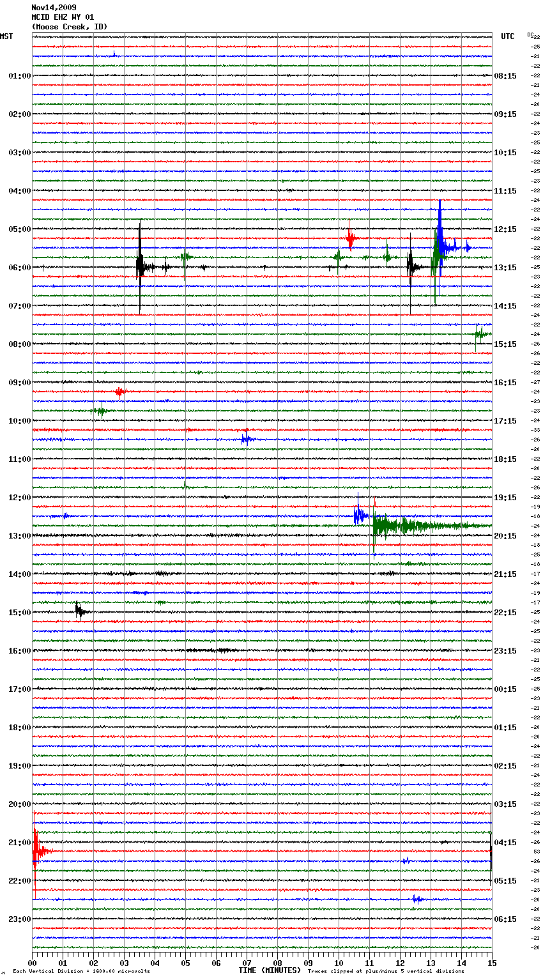Click minute tick label 00 on the axis
The height and width of the screenshot is (980, 543).
point(33,963)
